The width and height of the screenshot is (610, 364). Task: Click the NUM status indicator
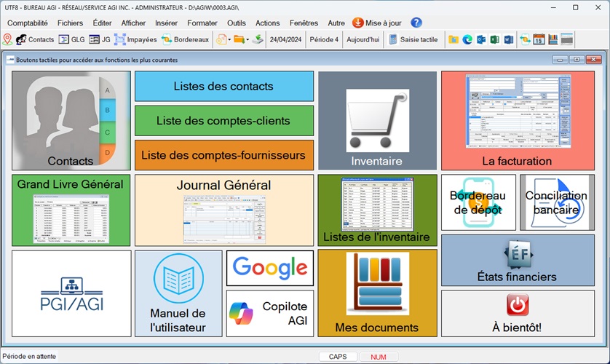coord(379,357)
